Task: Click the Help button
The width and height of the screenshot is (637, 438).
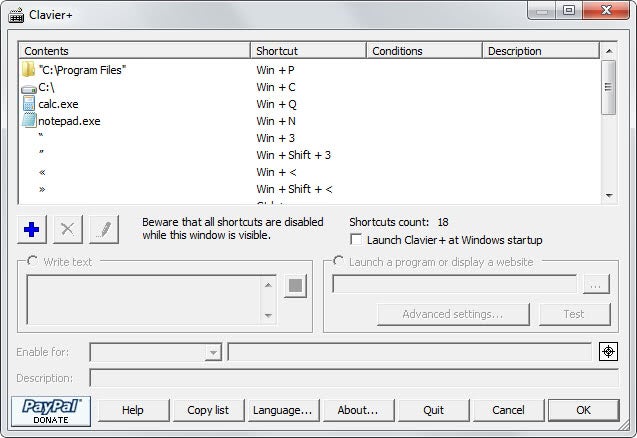Action: (133, 410)
